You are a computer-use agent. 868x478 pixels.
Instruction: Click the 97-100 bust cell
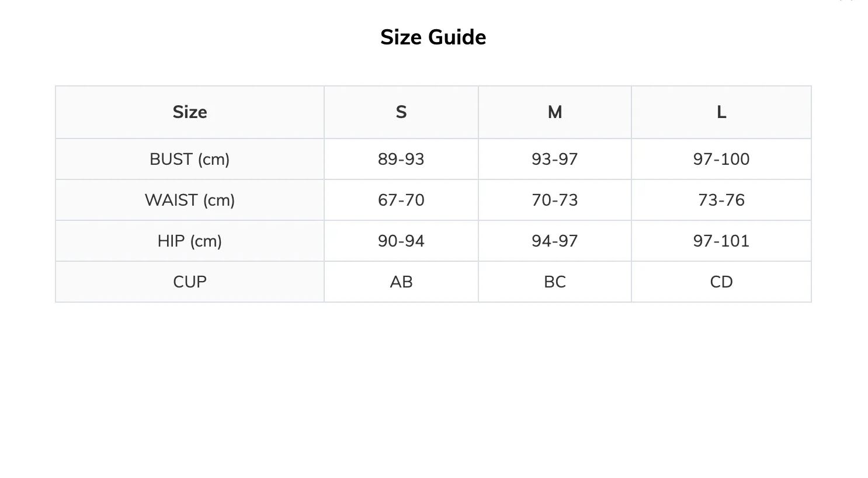pos(721,159)
